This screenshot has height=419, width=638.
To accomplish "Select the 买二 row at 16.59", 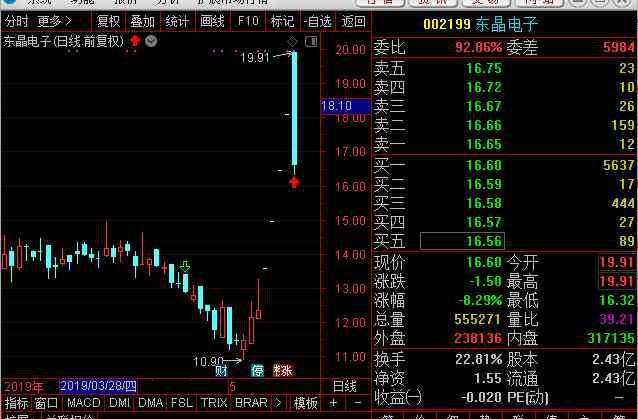I will (x=504, y=184).
